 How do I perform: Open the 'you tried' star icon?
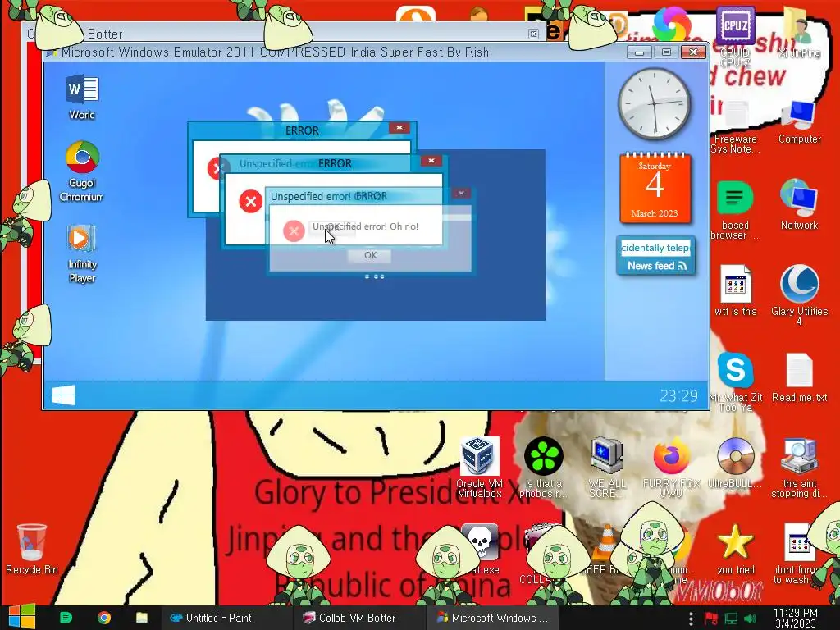click(x=735, y=549)
